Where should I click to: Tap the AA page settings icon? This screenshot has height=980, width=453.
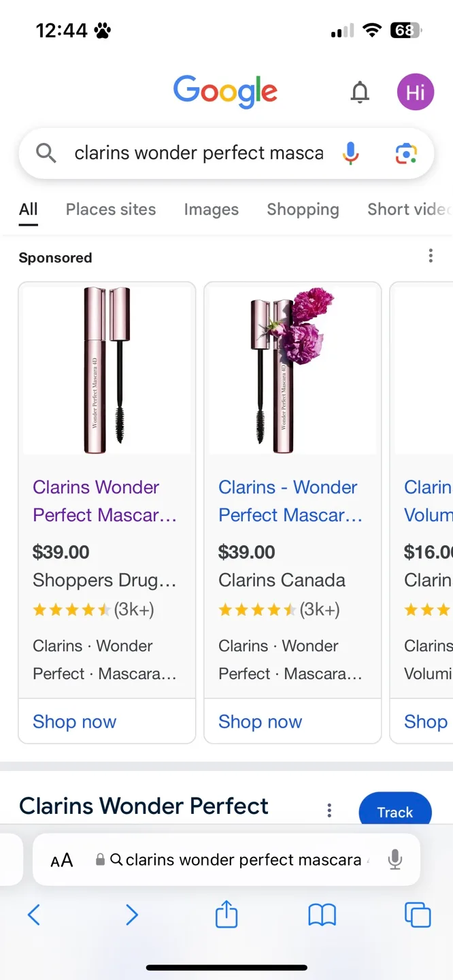tap(62, 860)
